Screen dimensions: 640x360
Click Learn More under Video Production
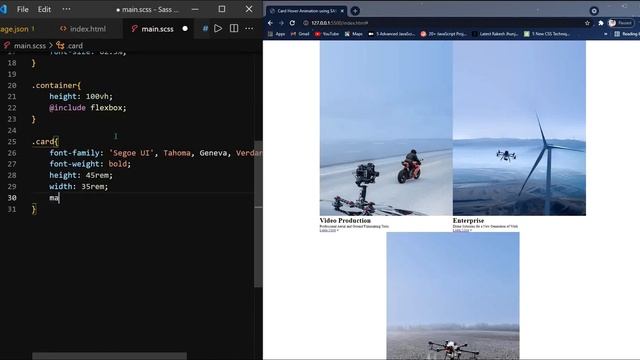tap(329, 230)
